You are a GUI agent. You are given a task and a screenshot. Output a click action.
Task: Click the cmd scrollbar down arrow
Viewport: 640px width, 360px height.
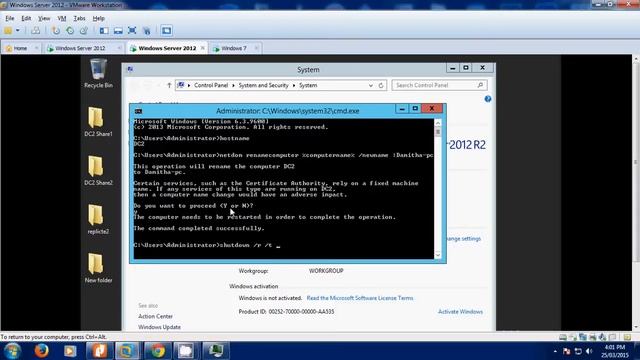438,255
